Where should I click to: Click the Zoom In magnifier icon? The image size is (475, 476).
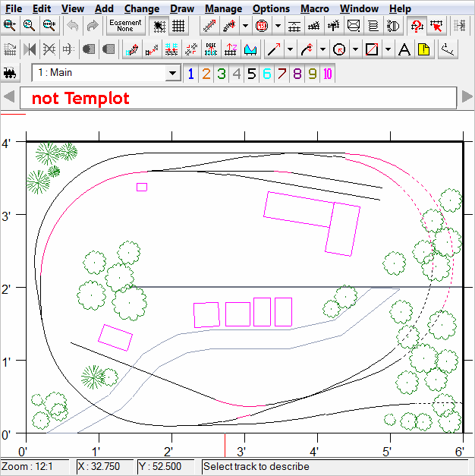[10, 26]
